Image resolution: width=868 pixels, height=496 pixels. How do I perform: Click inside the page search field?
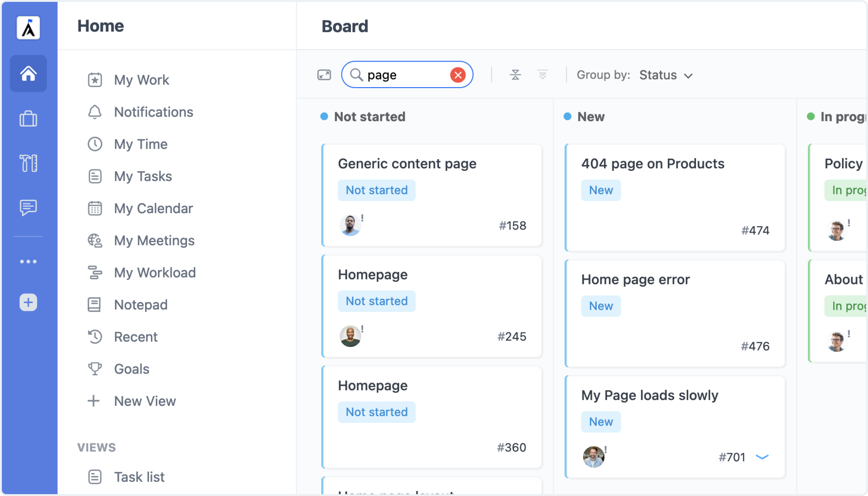point(407,75)
